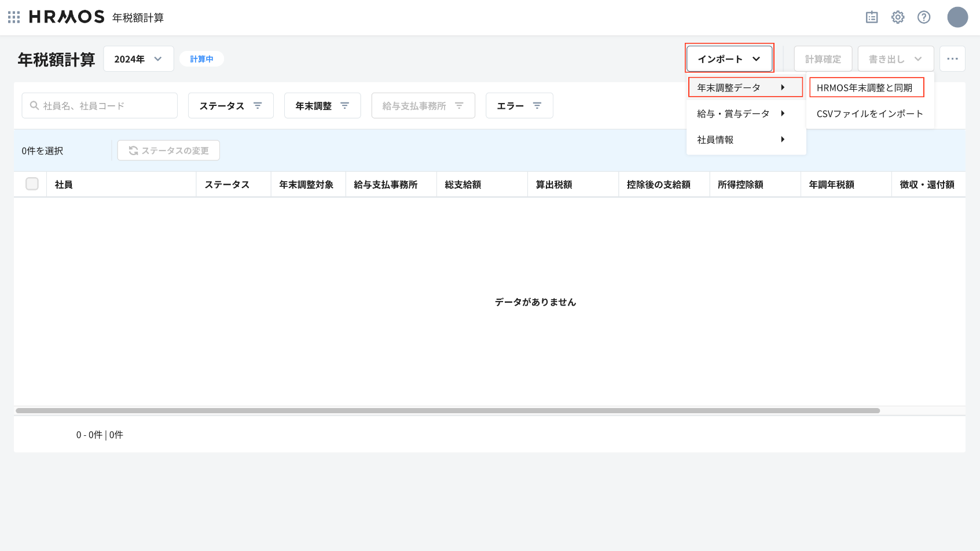
Task: Collapse the インポート dropdown button
Action: pyautogui.click(x=729, y=59)
